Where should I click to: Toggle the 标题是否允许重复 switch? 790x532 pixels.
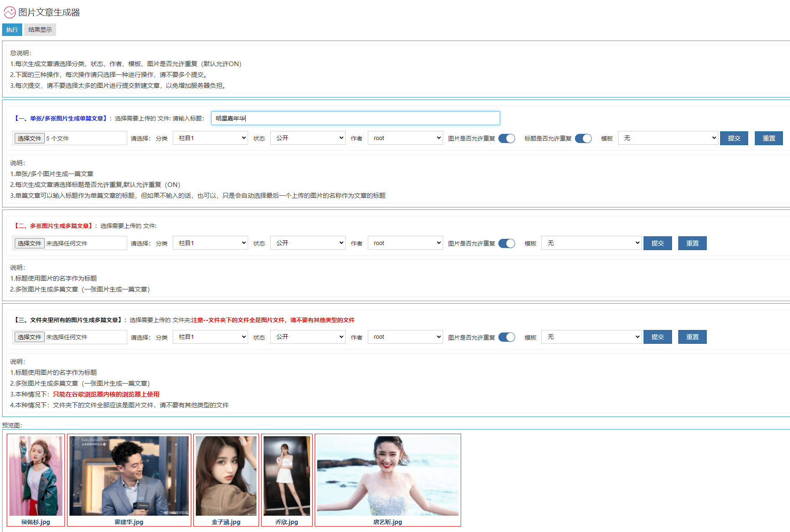pos(583,138)
